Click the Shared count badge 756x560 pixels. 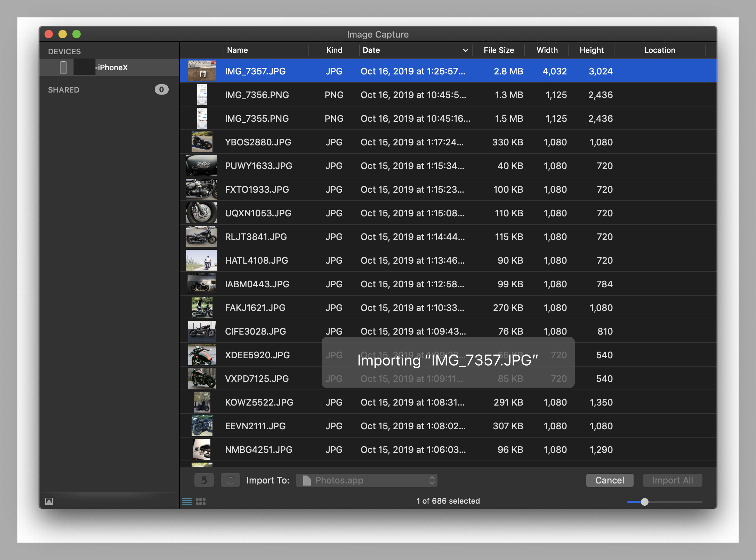pos(161,90)
